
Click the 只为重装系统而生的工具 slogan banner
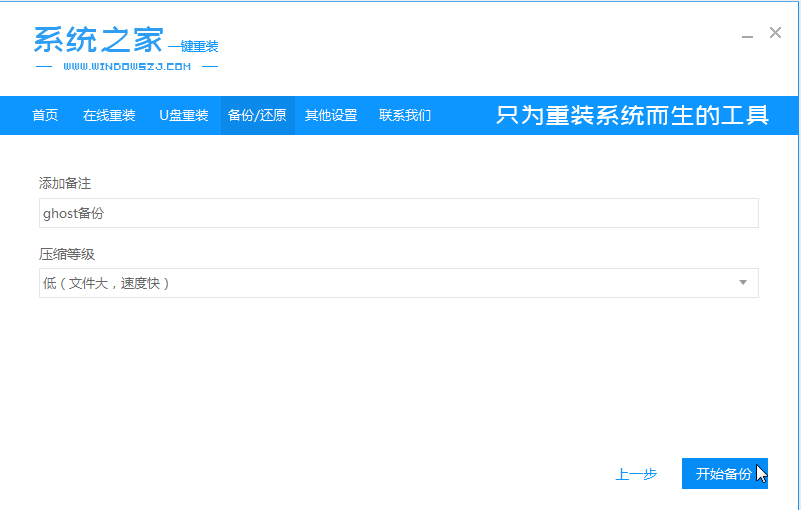pos(632,115)
